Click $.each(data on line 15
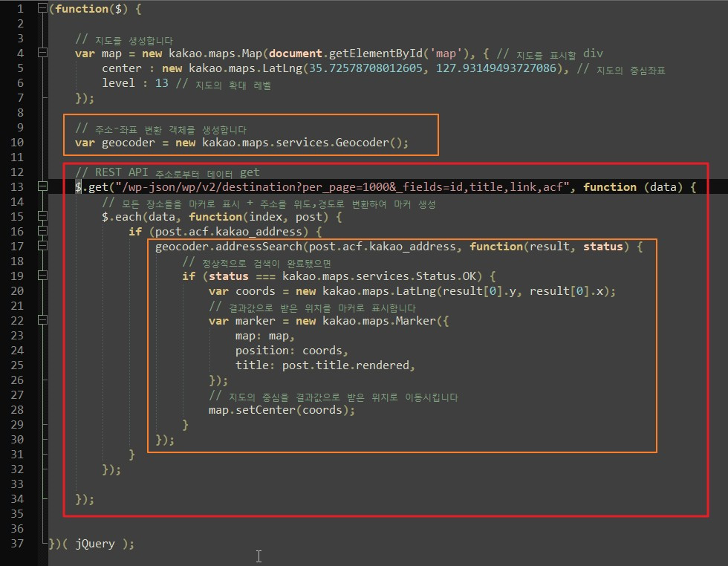This screenshot has width=728, height=566. coord(138,217)
